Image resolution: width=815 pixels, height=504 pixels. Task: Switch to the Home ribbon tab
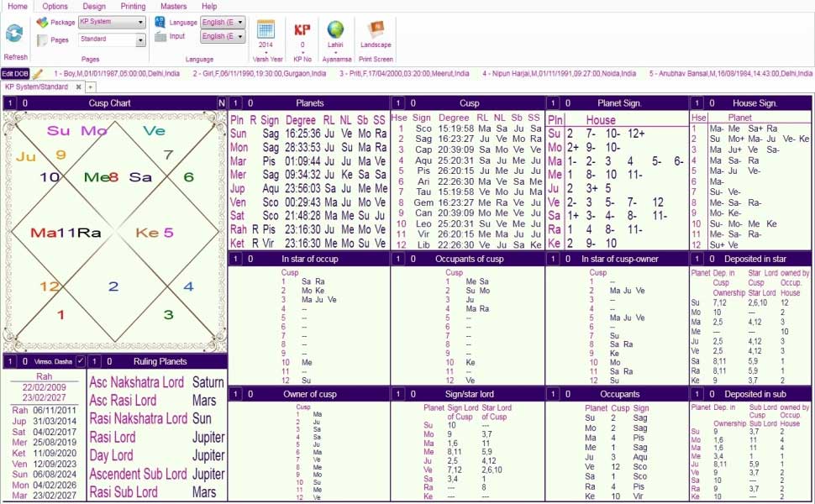[x=18, y=6]
